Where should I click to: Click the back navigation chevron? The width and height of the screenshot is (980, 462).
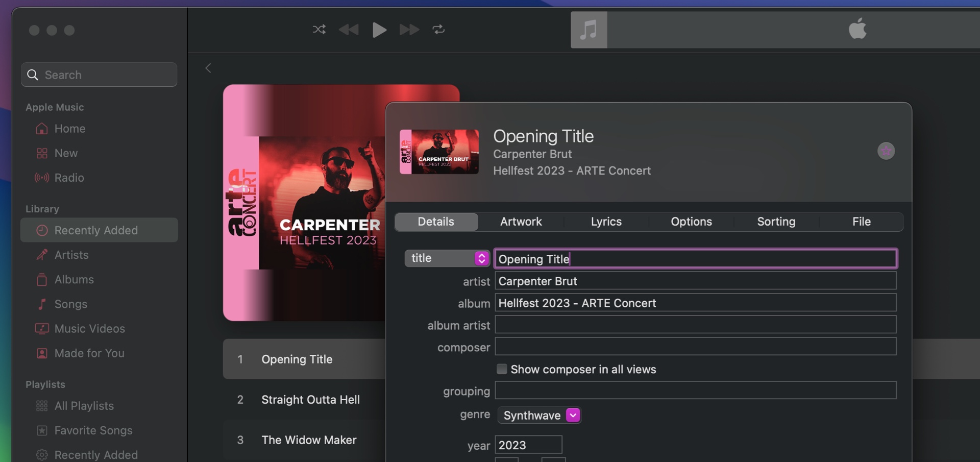click(208, 67)
